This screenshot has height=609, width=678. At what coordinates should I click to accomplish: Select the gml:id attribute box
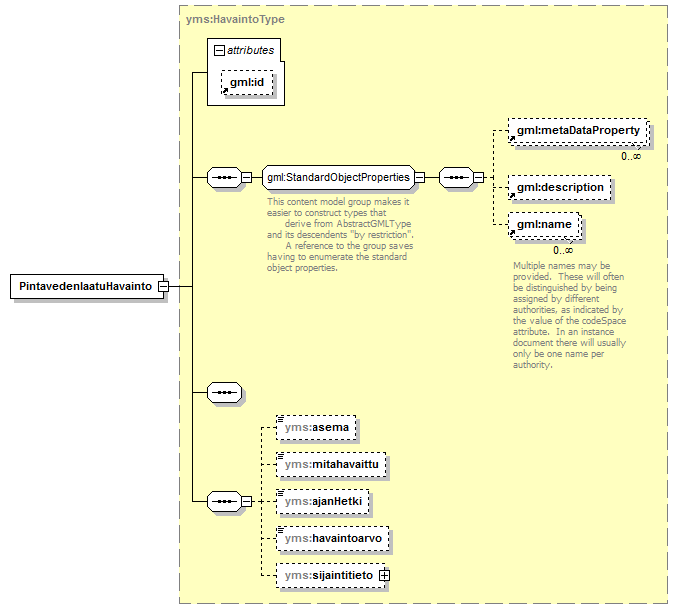247,83
